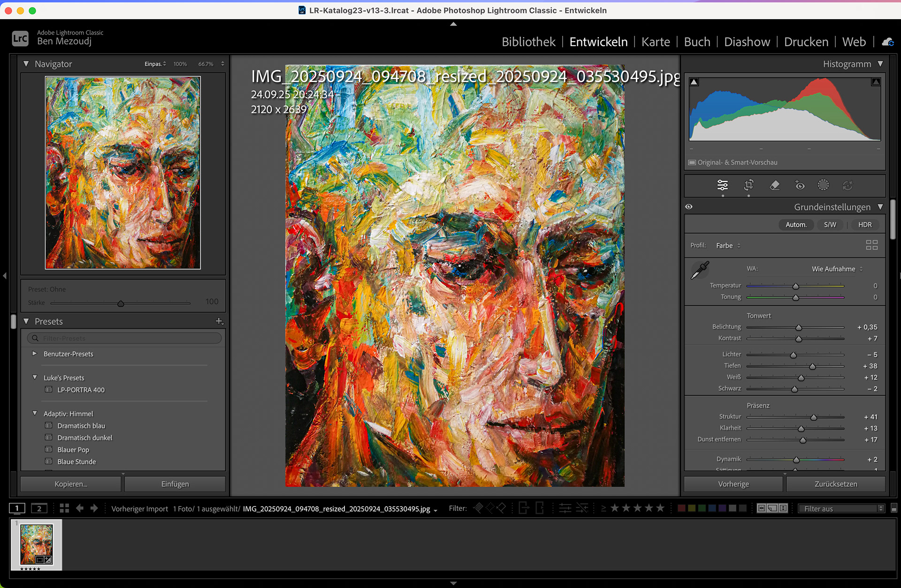Filter by flagged status icon
901x588 pixels.
tap(478, 508)
